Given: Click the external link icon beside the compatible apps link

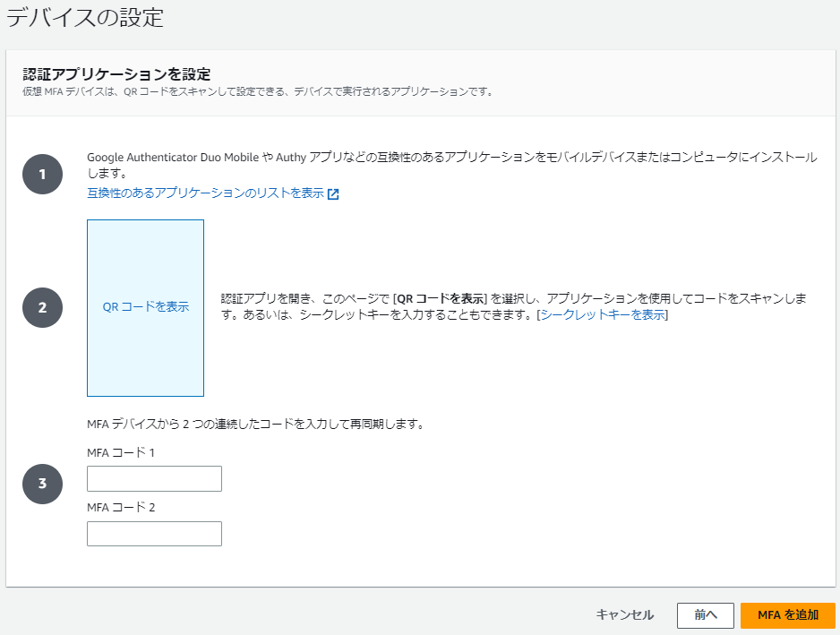Looking at the screenshot, I should [x=333, y=194].
